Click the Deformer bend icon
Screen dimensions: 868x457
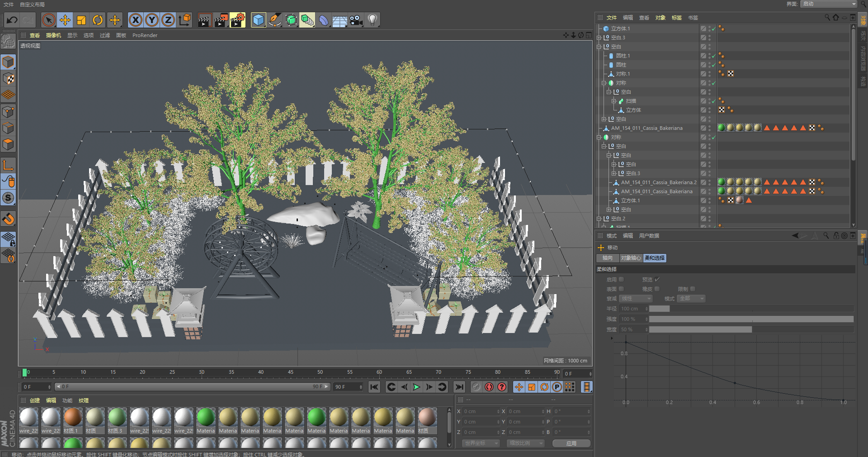pyautogui.click(x=323, y=20)
